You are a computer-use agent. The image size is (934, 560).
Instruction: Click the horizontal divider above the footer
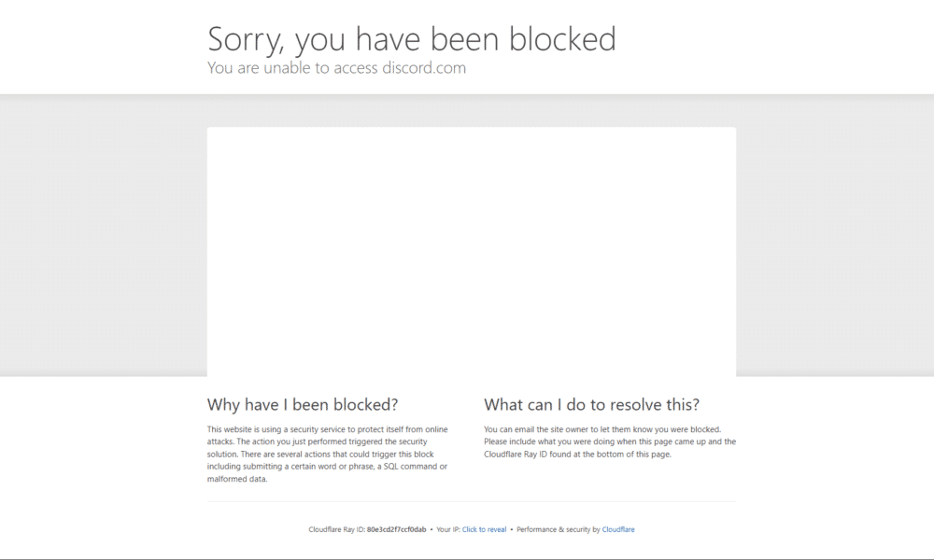471,501
